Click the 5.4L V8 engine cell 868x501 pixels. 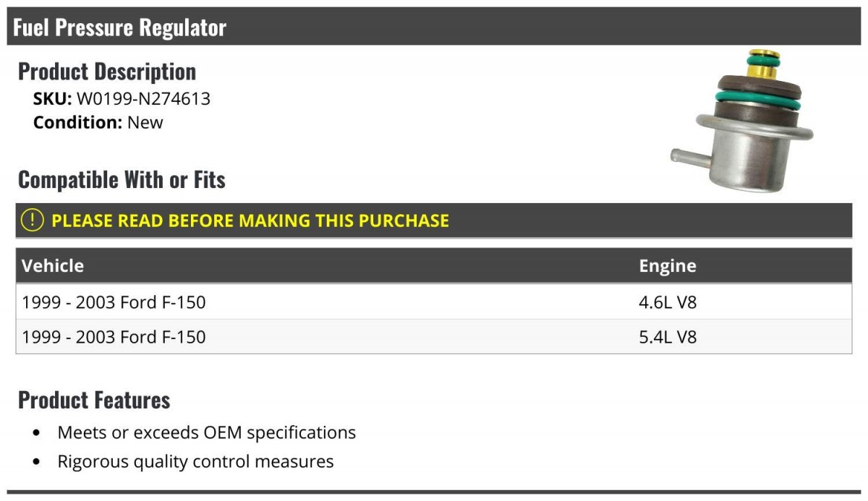pyautogui.click(x=668, y=337)
